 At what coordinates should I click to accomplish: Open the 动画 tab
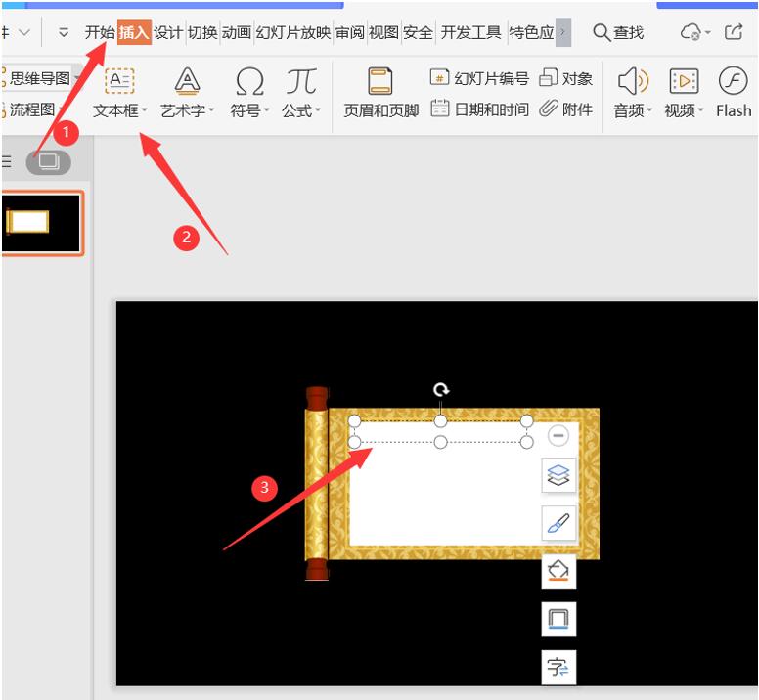(x=237, y=32)
